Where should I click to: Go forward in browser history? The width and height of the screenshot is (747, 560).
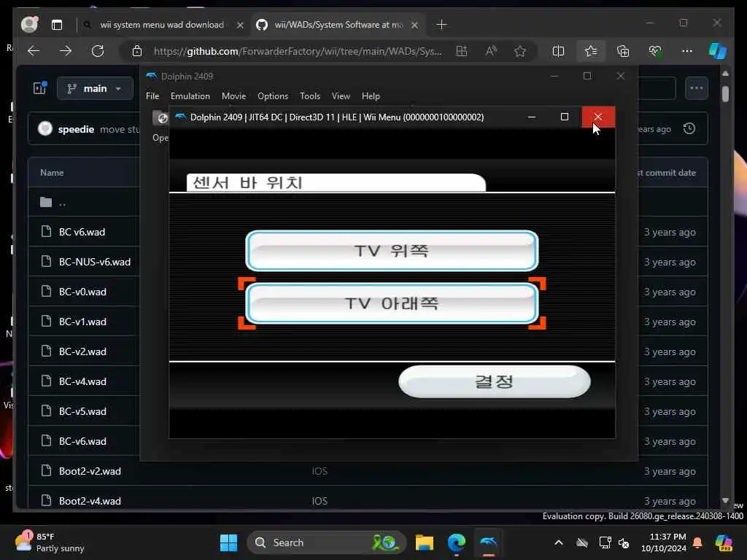click(65, 51)
